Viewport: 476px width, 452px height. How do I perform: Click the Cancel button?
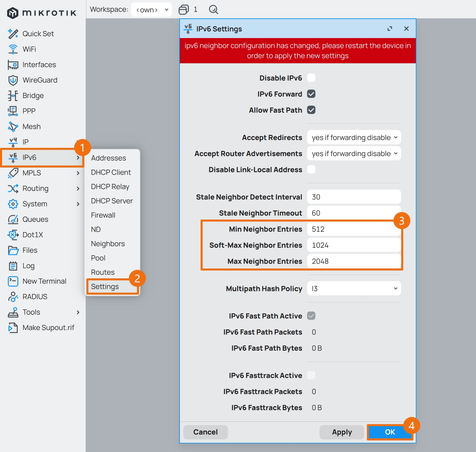205,432
